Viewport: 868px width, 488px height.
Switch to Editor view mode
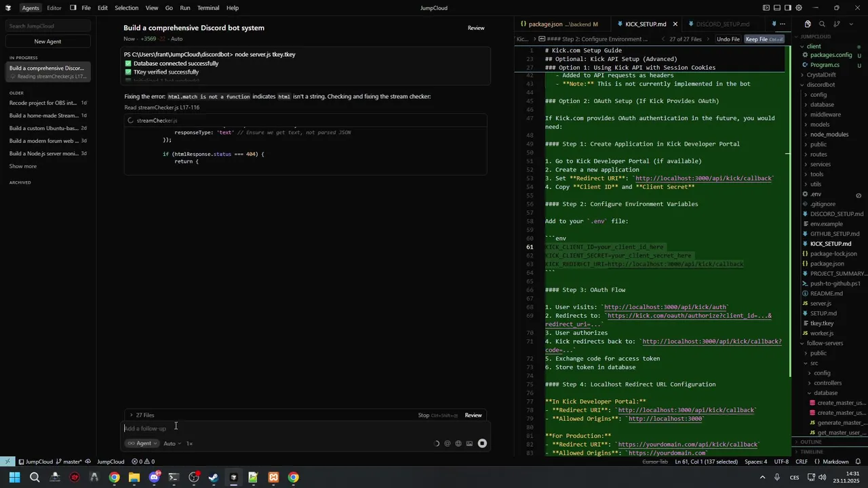54,8
